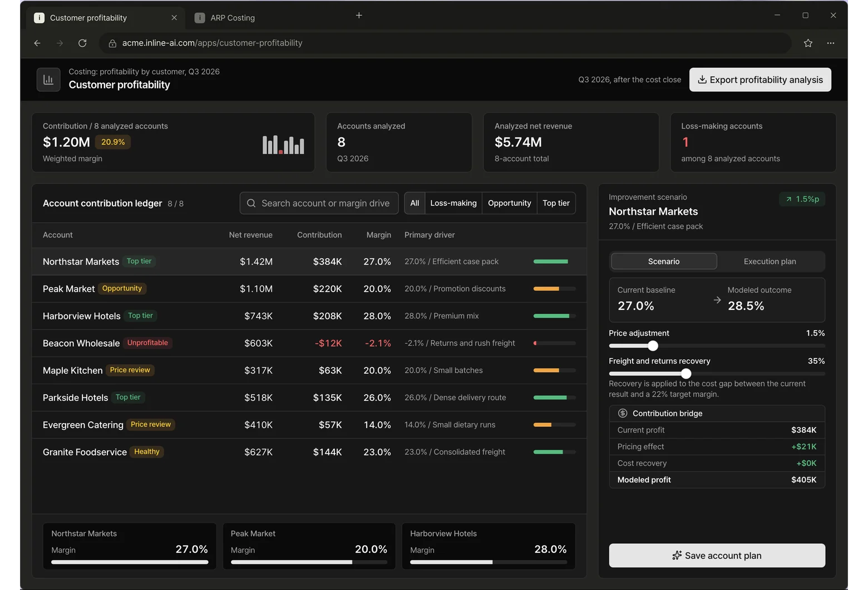Select the Customer profitability browser tab
Image resolution: width=868 pixels, height=590 pixels.
click(106, 18)
